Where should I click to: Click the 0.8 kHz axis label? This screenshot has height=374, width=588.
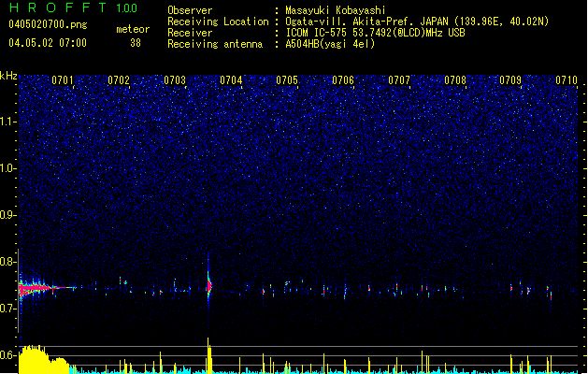[x=7, y=262]
